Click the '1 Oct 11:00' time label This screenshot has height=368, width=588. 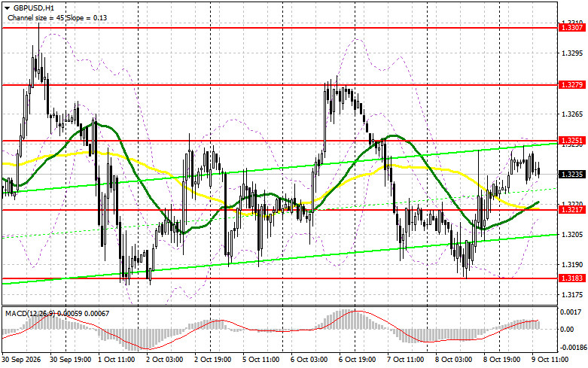click(x=117, y=360)
